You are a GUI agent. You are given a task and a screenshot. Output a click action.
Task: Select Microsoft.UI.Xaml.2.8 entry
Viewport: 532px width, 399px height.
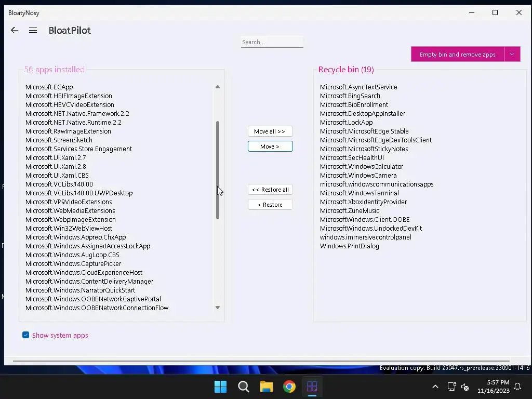point(56,166)
